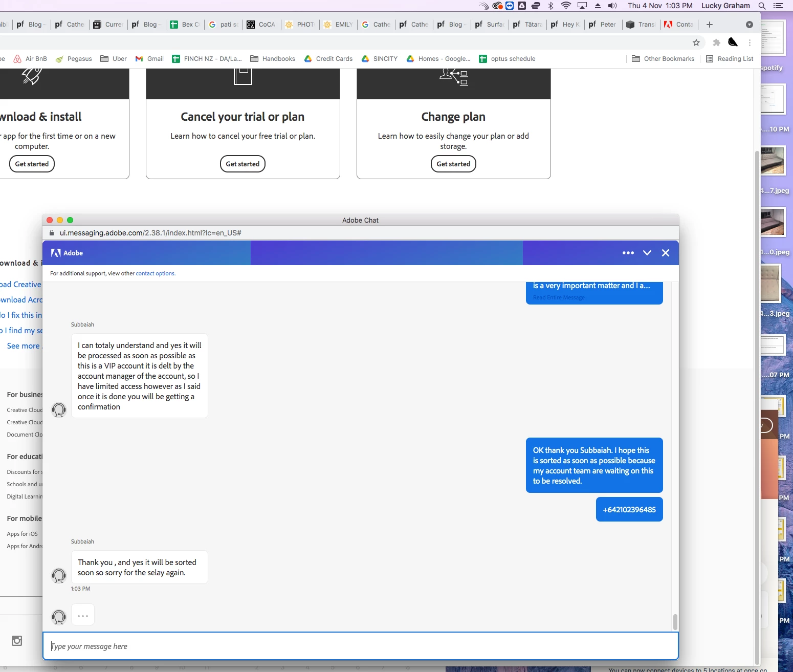Open the contact options link
Image resolution: width=793 pixels, height=672 pixels.
156,273
